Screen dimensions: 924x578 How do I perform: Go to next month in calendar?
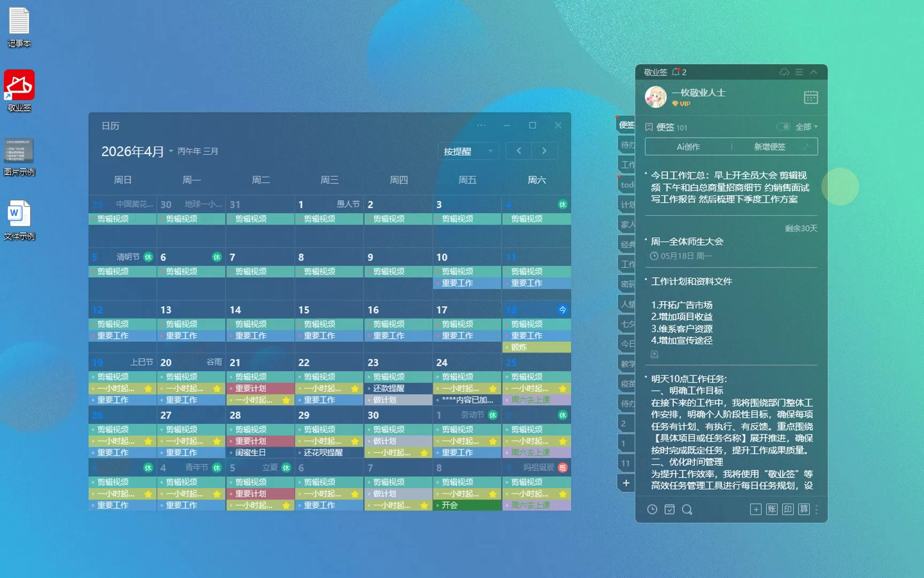coord(544,151)
